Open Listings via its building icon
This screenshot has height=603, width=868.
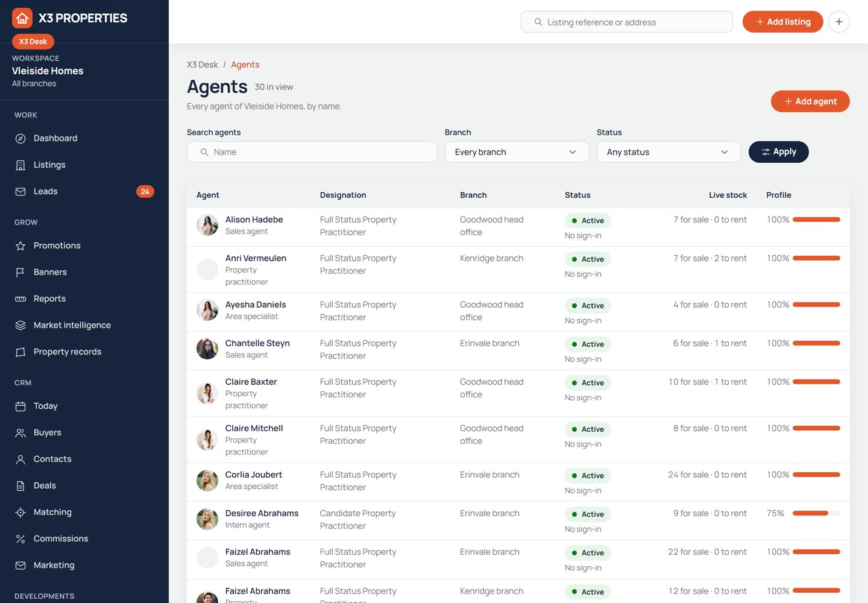pos(20,165)
